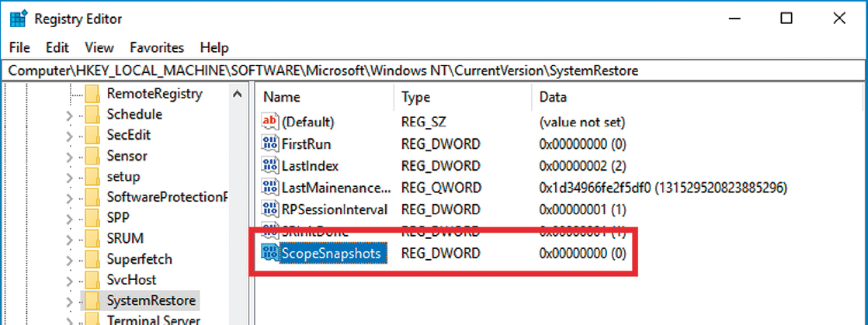The image size is (868, 325).
Task: Expand the SecEdit key arrow
Action: [x=69, y=136]
